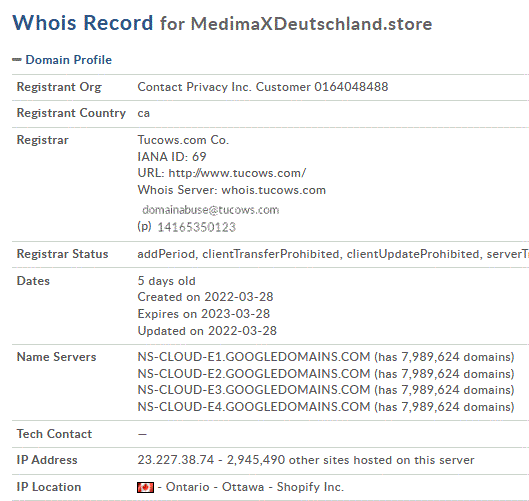Click the Registrar Status label
529x501 pixels.
[x=62, y=254]
